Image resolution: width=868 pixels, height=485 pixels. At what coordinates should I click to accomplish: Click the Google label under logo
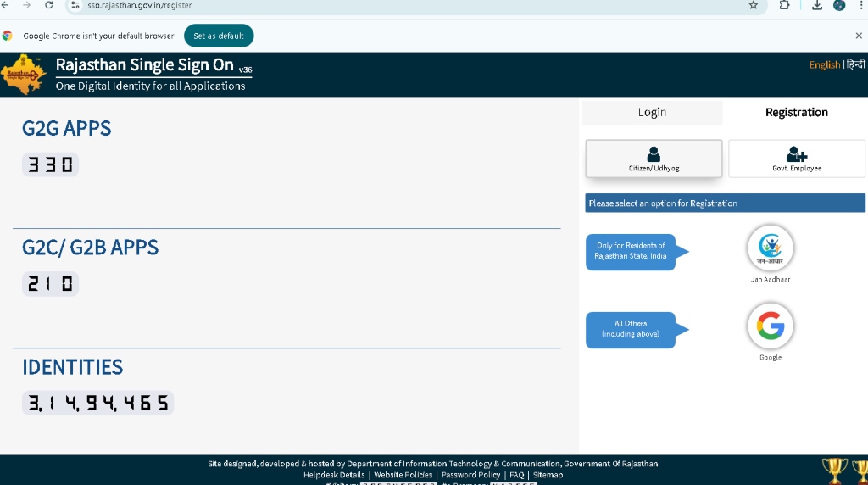click(770, 357)
